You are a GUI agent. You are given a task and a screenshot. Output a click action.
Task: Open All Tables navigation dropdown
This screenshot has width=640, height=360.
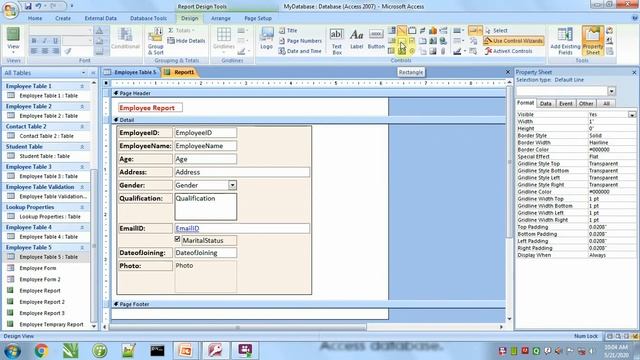pyautogui.click(x=84, y=73)
